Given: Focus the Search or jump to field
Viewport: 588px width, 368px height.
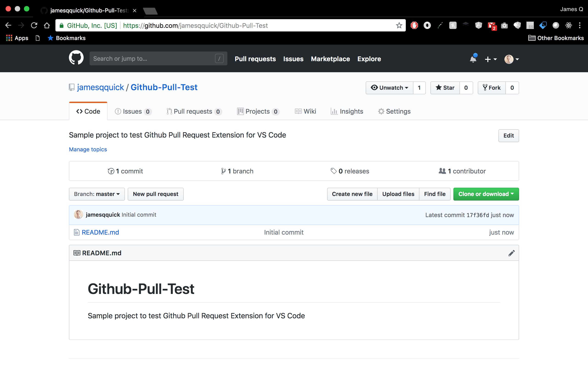Looking at the screenshot, I should coord(158,58).
